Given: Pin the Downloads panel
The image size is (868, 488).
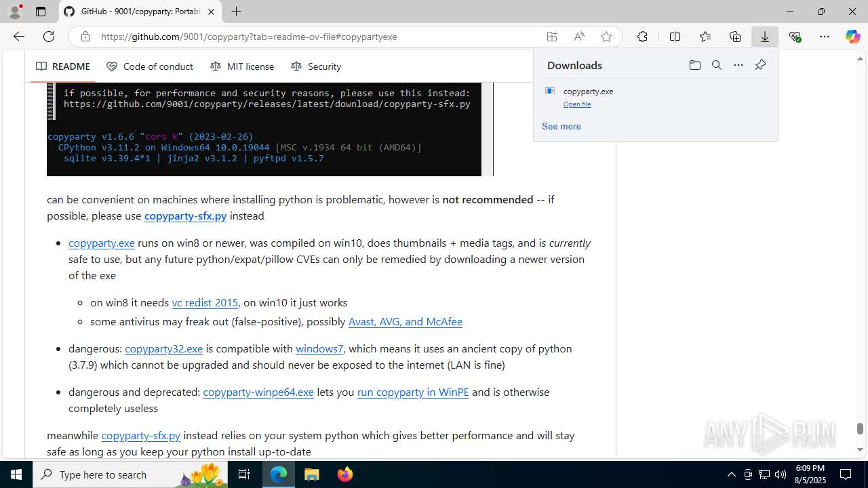Looking at the screenshot, I should click(760, 65).
